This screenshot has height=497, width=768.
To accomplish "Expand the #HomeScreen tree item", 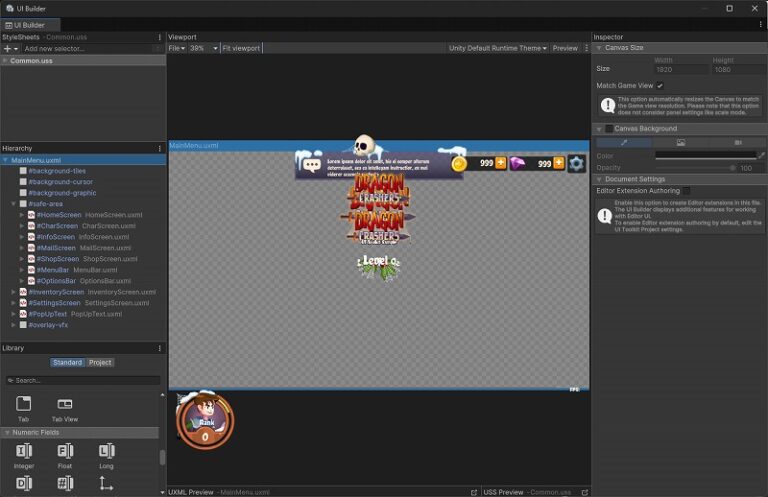I will pos(22,215).
